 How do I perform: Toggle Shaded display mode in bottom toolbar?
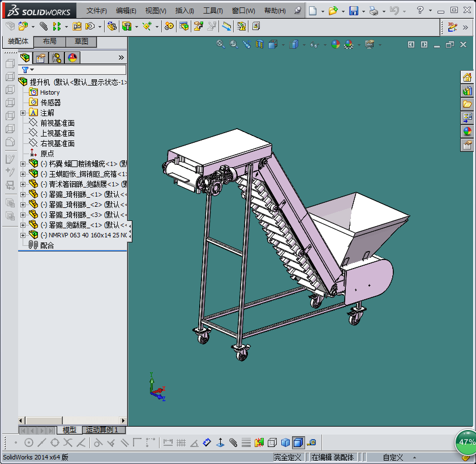(x=285, y=442)
